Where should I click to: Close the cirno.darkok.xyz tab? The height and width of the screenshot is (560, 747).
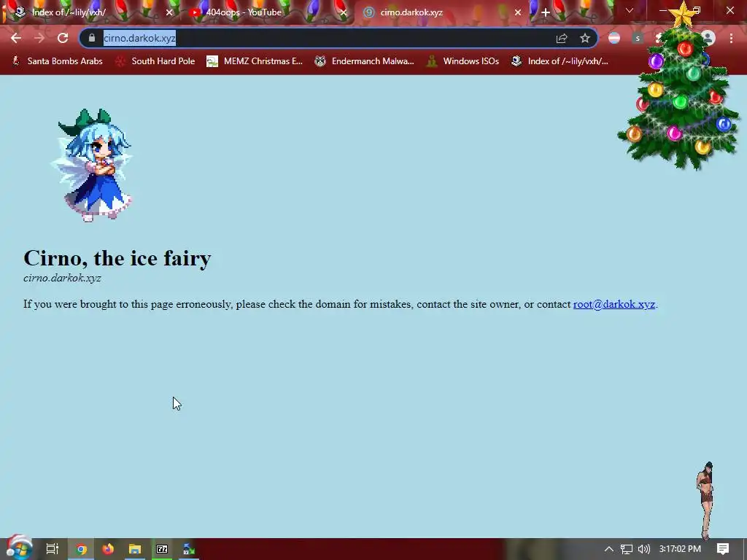click(x=518, y=12)
